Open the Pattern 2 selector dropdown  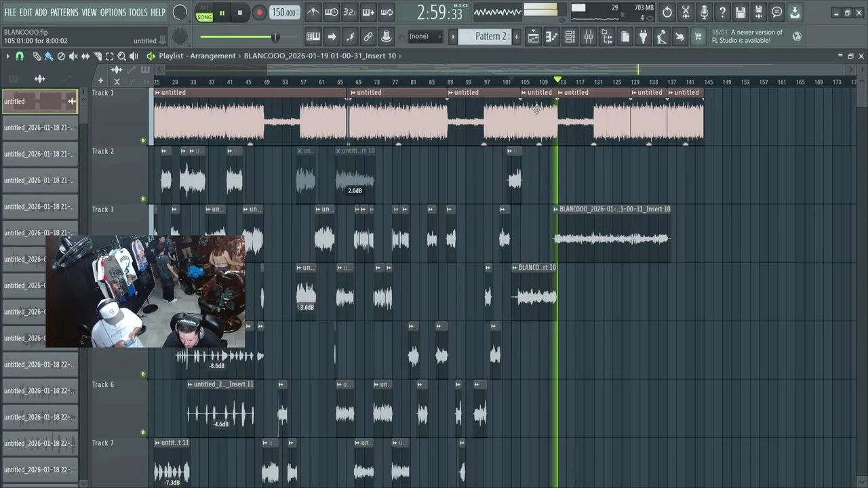pos(485,37)
